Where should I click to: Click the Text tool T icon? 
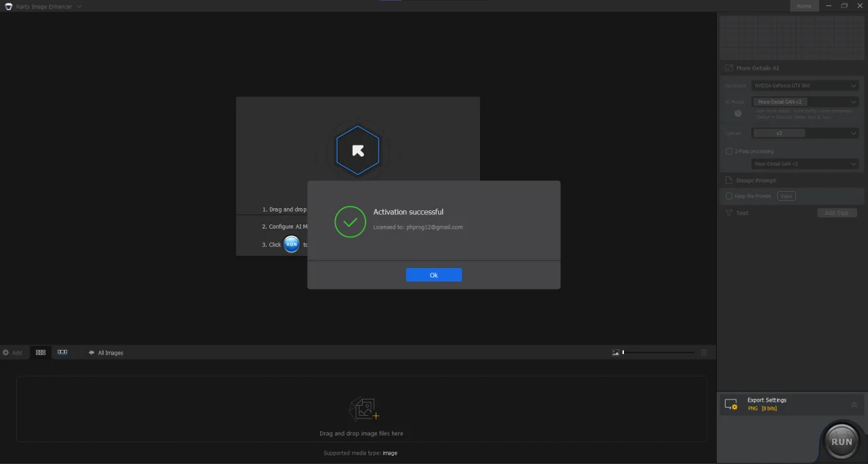click(x=729, y=213)
